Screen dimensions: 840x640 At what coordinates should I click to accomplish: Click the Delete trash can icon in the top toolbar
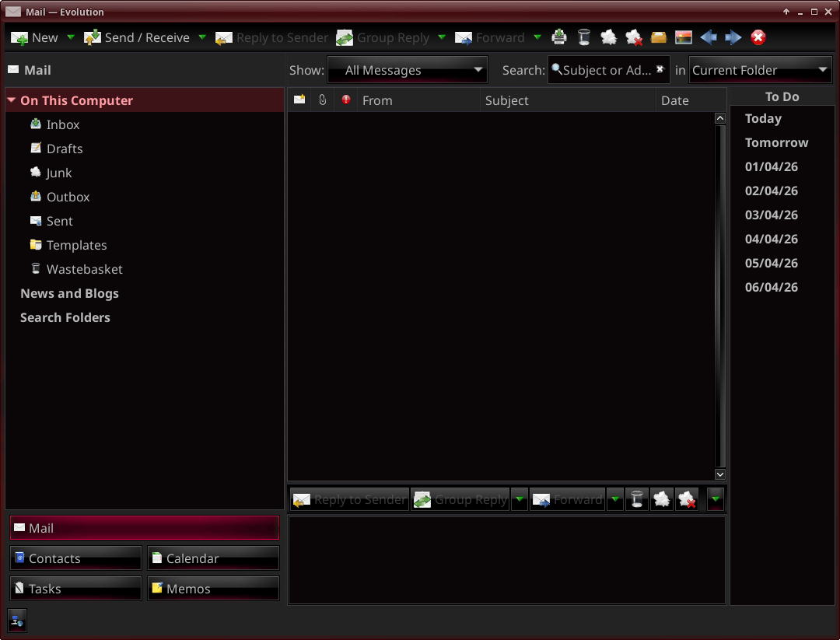tap(584, 37)
